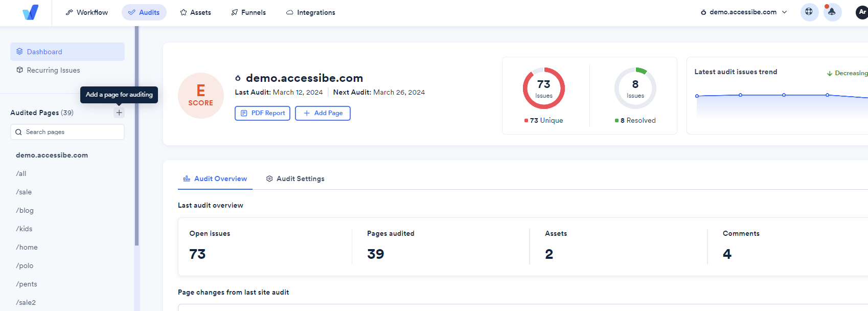Open the Integrations menu
Image resolution: width=868 pixels, height=311 pixels.
(x=311, y=12)
